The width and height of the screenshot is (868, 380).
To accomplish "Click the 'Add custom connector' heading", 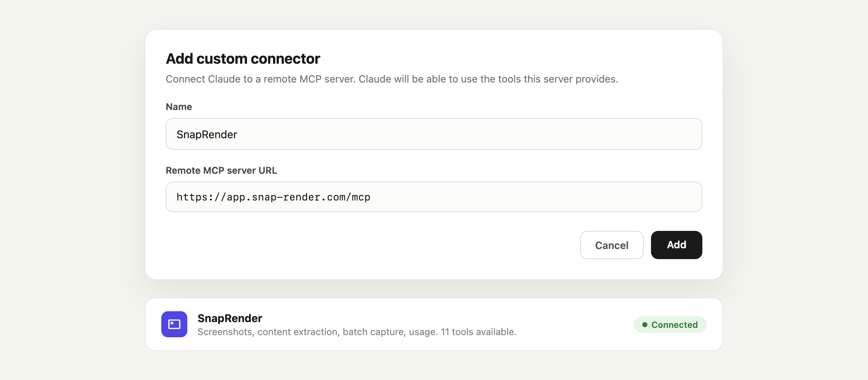I will click(x=243, y=59).
